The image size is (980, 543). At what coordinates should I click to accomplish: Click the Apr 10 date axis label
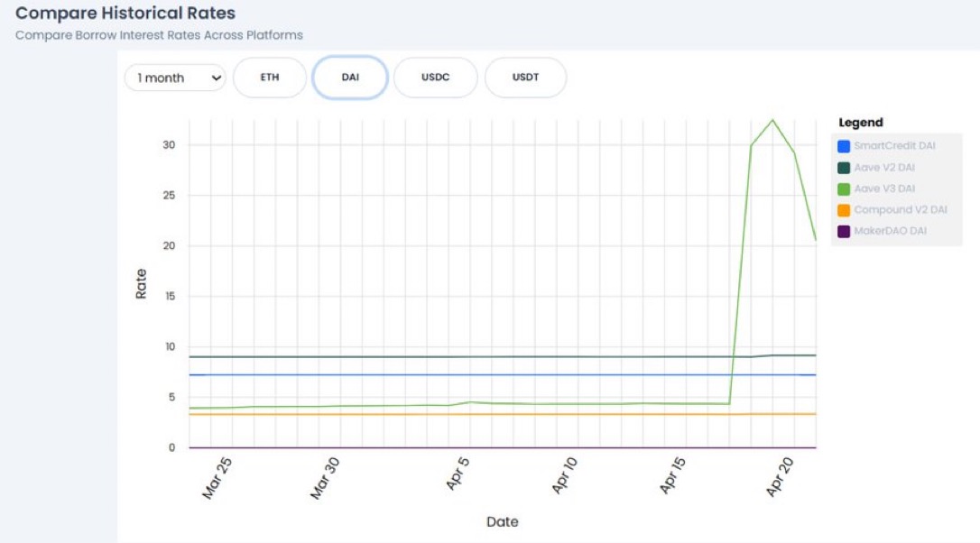point(564,475)
